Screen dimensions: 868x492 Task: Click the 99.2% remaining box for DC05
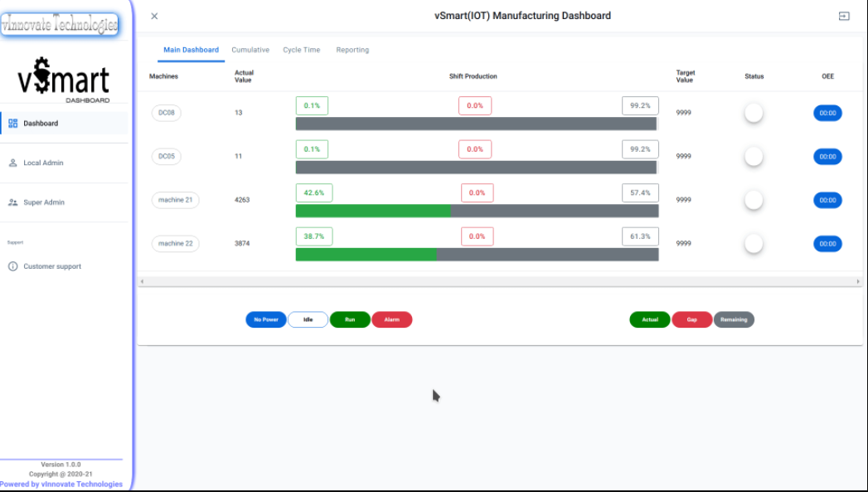tap(640, 149)
